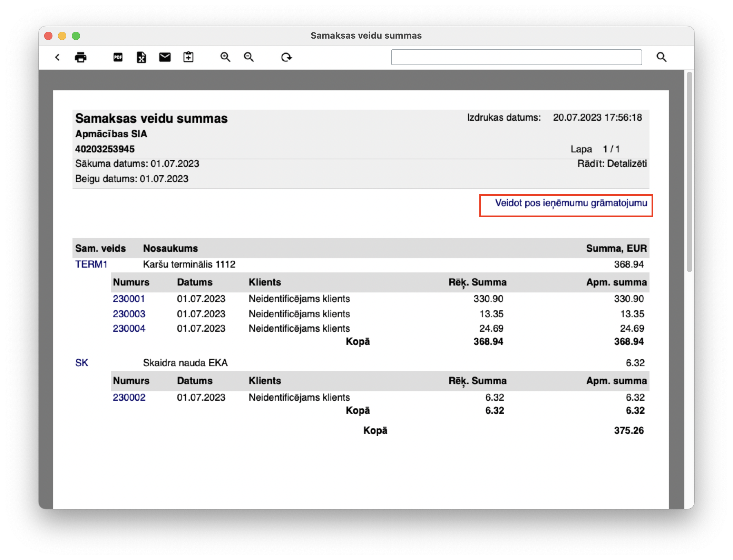Refresh the report with reload icon
The height and width of the screenshot is (560, 733).
(286, 57)
